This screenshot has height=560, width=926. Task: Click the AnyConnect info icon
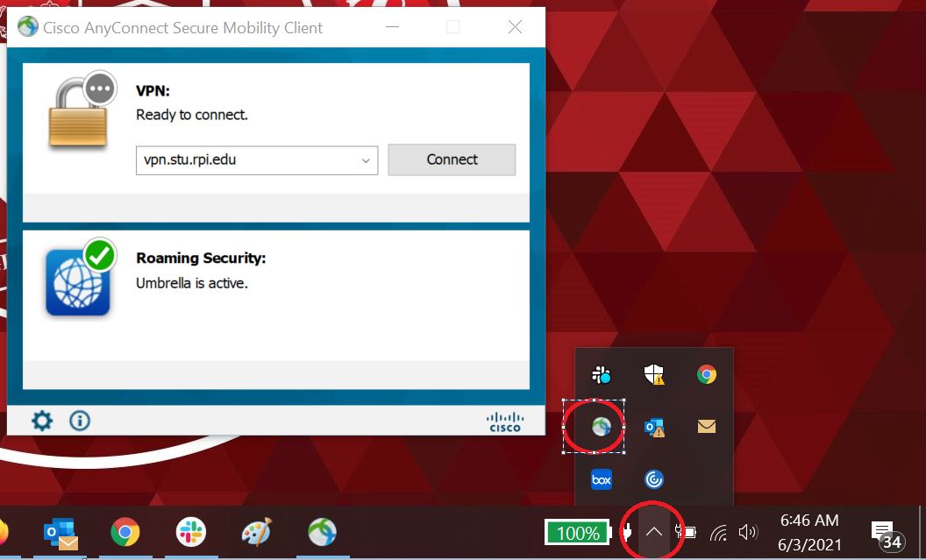pos(80,421)
